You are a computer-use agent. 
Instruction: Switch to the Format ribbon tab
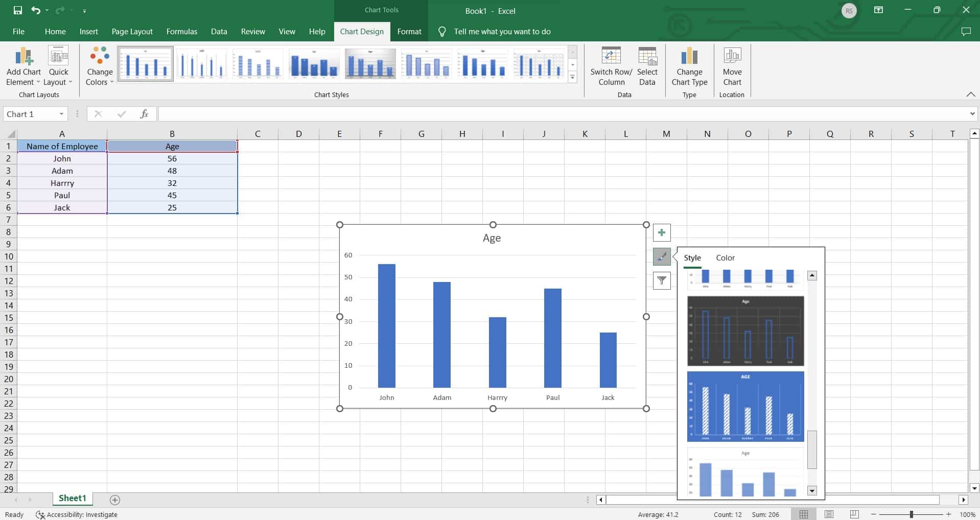[409, 31]
